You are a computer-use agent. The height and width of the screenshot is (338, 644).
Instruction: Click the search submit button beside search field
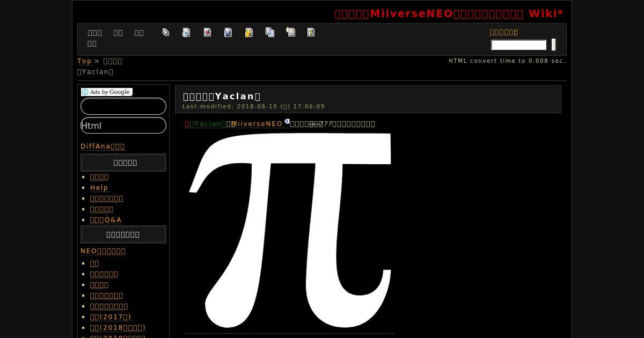coord(553,45)
